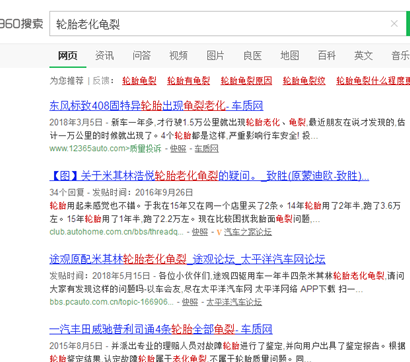The height and width of the screenshot is (362, 410).
Task: Open the 图片 tab
Action: point(215,55)
